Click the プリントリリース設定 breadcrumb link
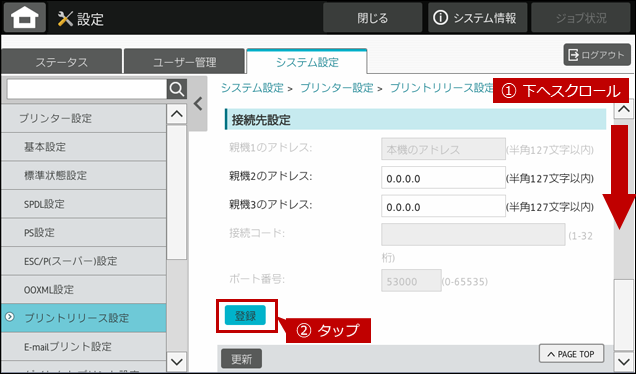Viewport: 636px width, 374px height. [x=441, y=88]
